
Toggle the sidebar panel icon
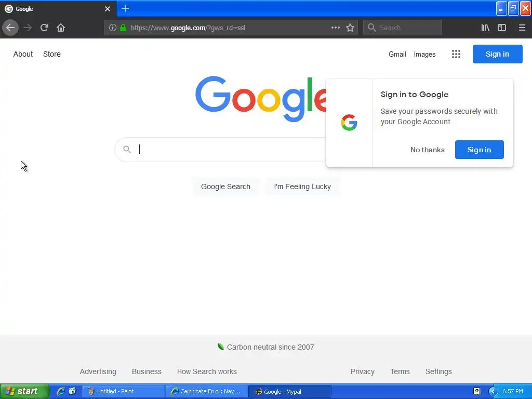(x=502, y=28)
